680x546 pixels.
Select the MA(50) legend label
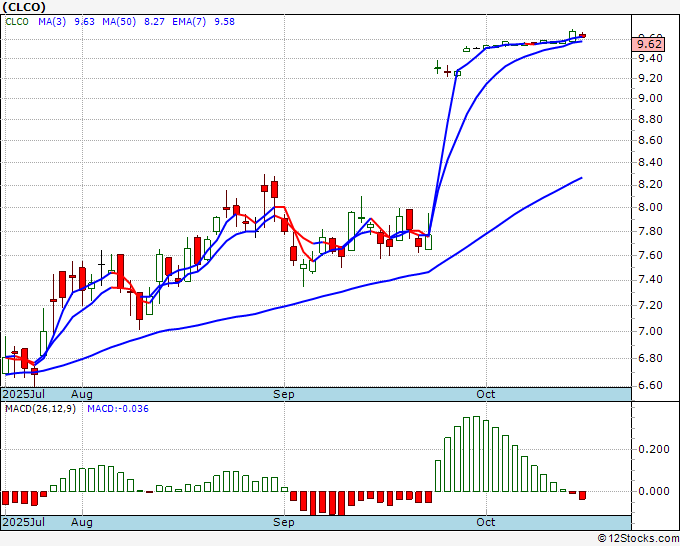(119, 22)
